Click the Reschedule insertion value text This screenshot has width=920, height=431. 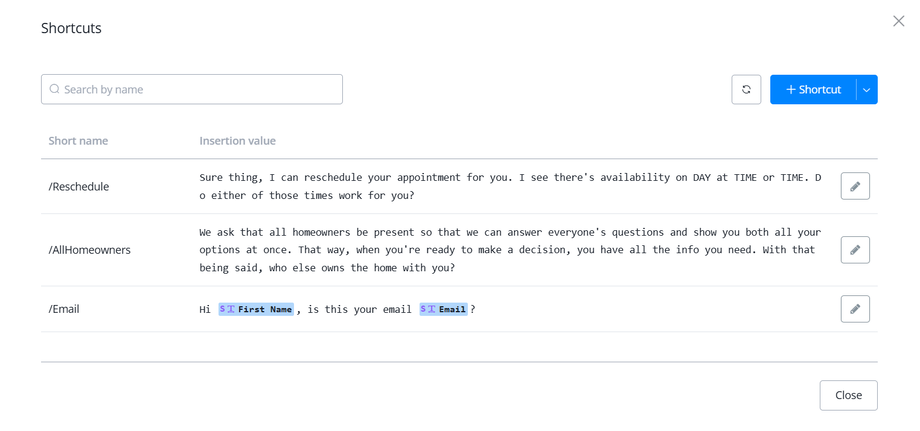[510, 187]
